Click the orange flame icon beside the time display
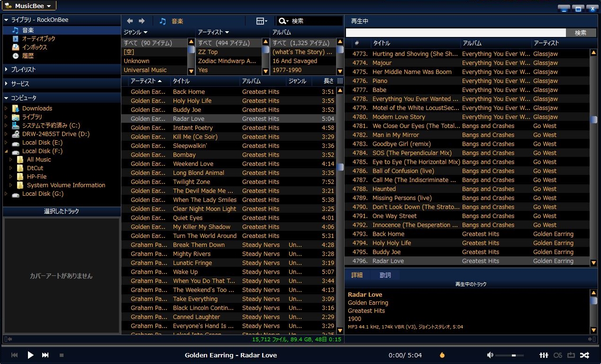Image resolution: width=601 pixels, height=364 pixels. 442,355
